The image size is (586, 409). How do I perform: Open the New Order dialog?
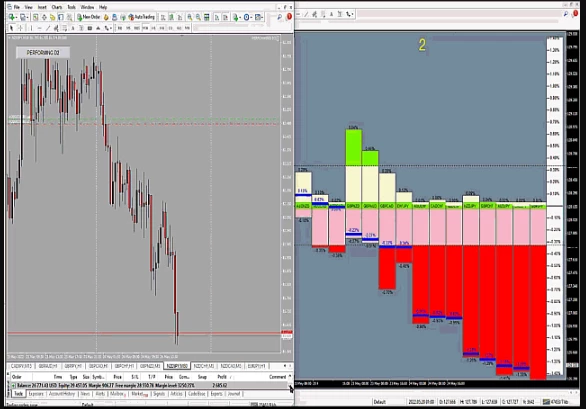point(89,17)
